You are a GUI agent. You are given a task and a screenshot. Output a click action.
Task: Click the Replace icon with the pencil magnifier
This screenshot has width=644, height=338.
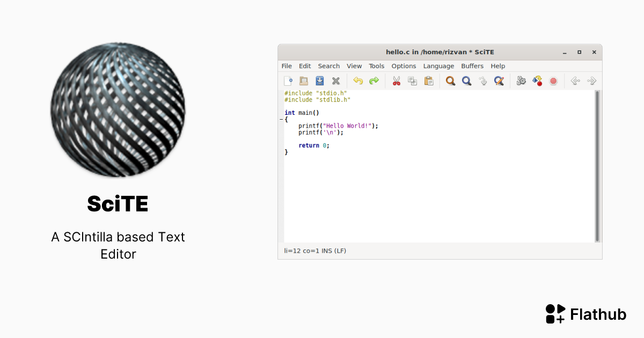(499, 81)
